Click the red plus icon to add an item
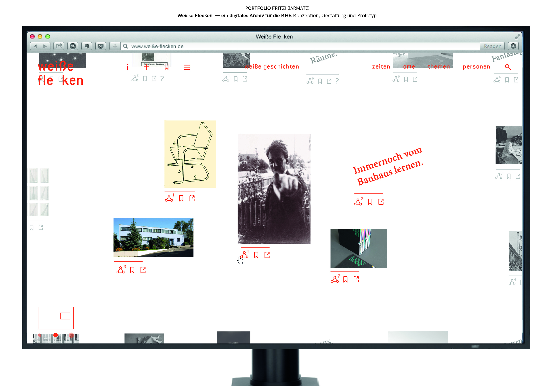This screenshot has width=554, height=392. coord(147,67)
